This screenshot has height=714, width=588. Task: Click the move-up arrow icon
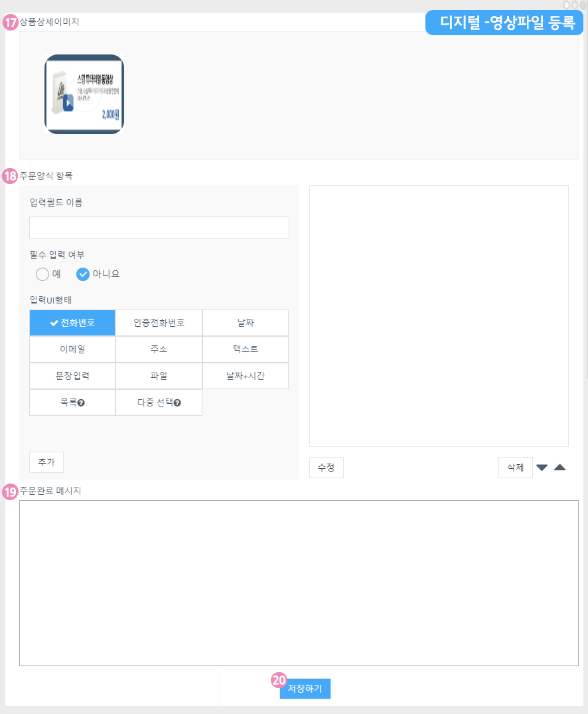(x=559, y=468)
